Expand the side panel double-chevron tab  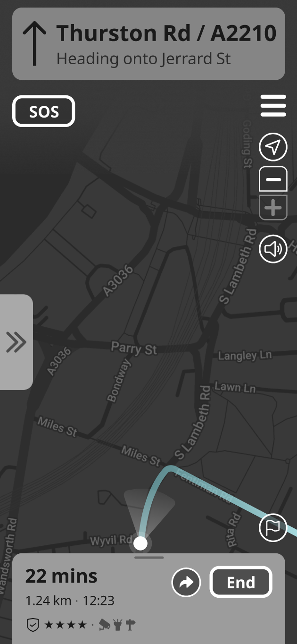pyautogui.click(x=16, y=342)
